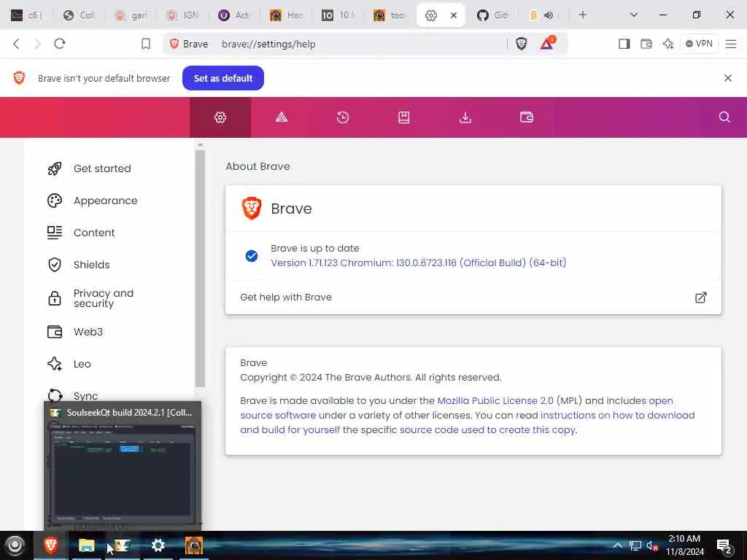Open File Explorer from taskbar
This screenshot has width=747, height=560.
click(86, 545)
